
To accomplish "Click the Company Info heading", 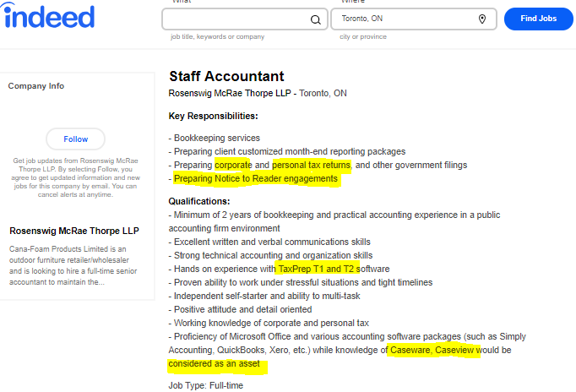I will pyautogui.click(x=36, y=86).
